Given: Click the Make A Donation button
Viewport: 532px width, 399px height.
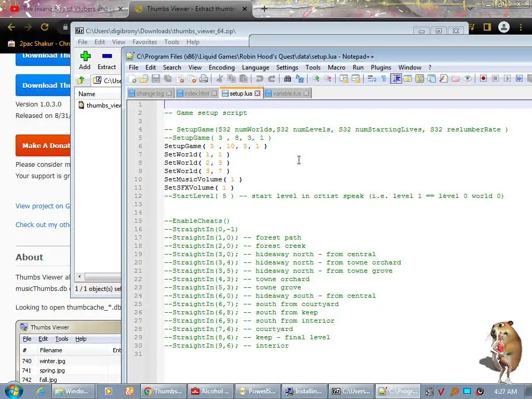Looking at the screenshot, I should (43, 145).
